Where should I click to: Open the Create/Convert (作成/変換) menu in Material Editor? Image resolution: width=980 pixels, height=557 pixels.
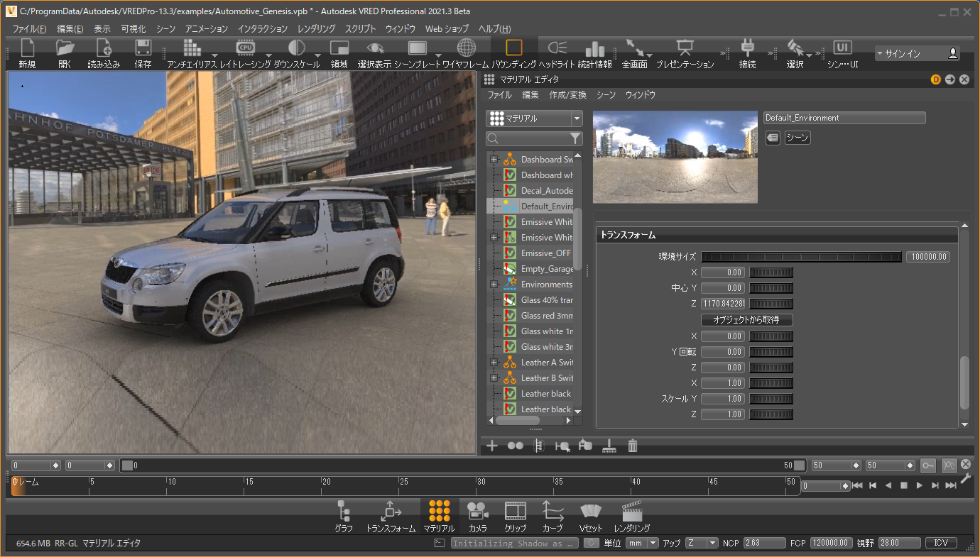click(567, 95)
